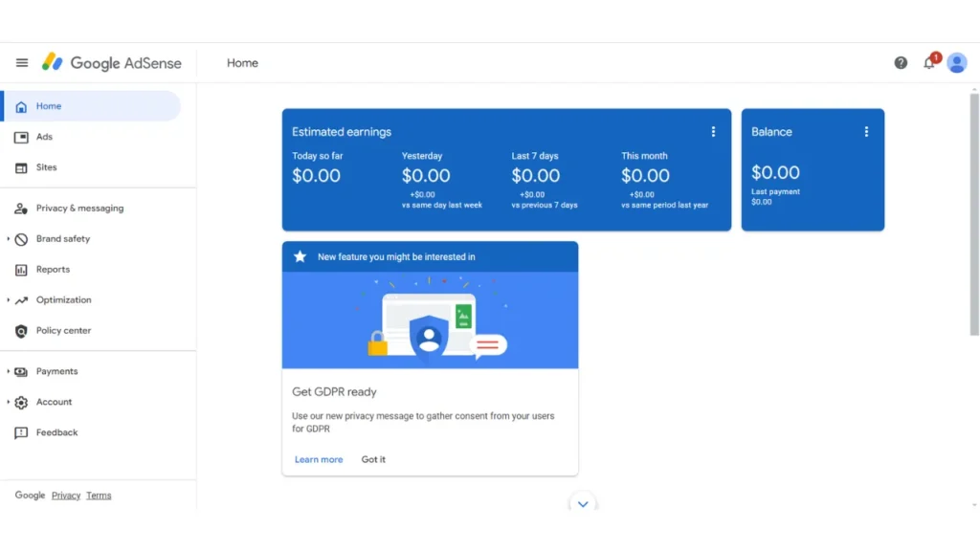Screen dimensions: 980x551
Task: Open the help question mark icon
Action: pyautogui.click(x=901, y=63)
